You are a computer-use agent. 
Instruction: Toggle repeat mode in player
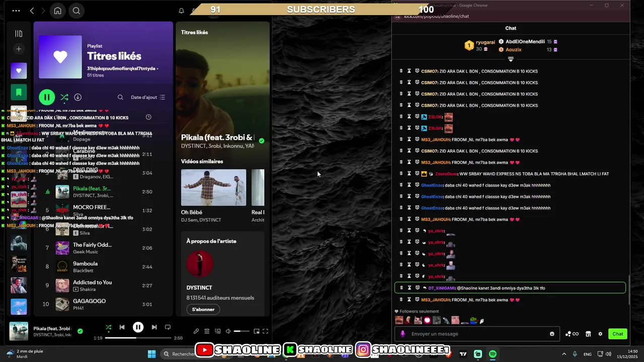168,327
